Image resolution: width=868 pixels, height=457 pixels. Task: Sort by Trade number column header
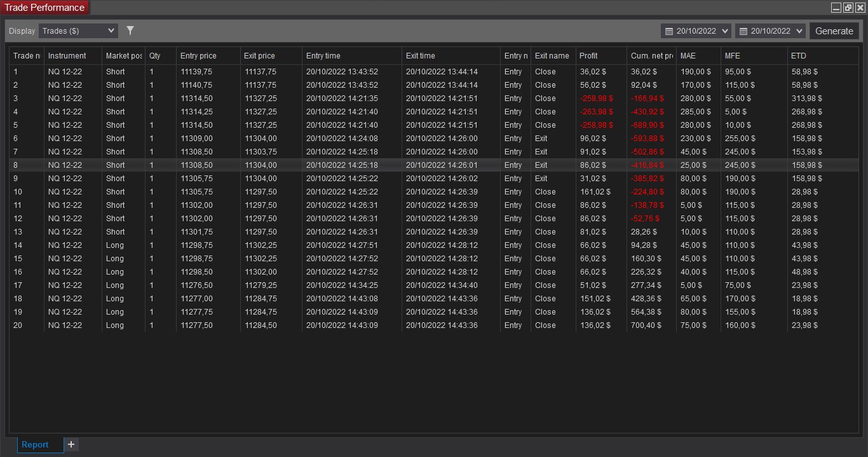[27, 56]
